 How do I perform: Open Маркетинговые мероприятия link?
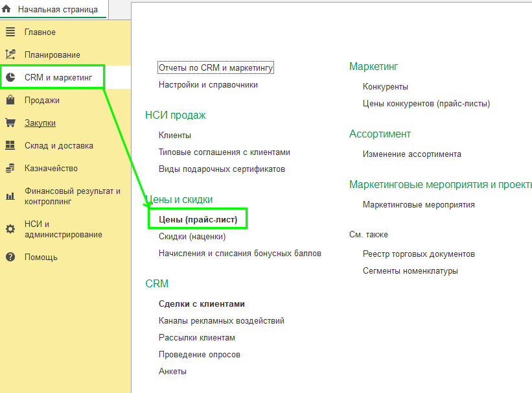pos(419,205)
